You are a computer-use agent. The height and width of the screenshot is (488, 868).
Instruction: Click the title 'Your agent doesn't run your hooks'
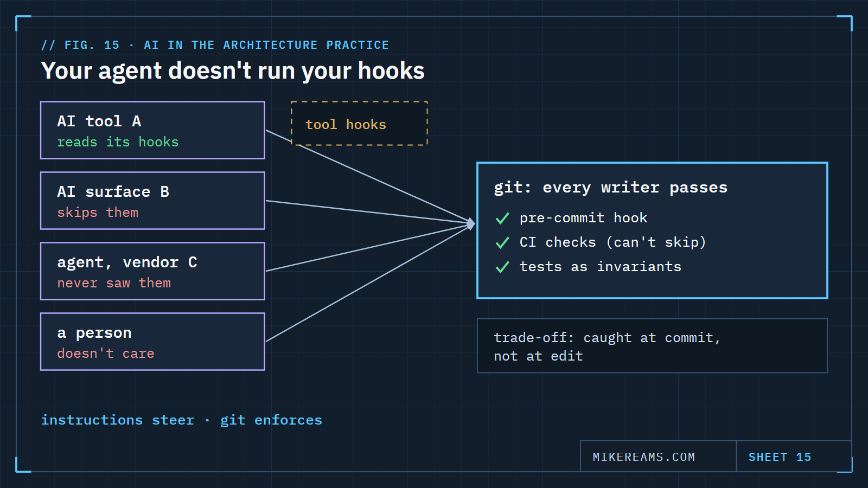click(233, 71)
